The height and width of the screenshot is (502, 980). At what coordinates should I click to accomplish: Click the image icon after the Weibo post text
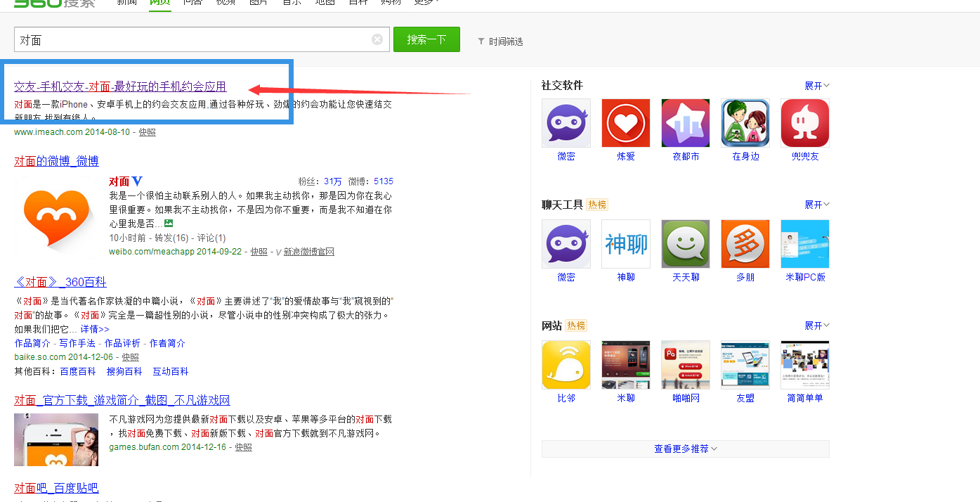tap(169, 223)
